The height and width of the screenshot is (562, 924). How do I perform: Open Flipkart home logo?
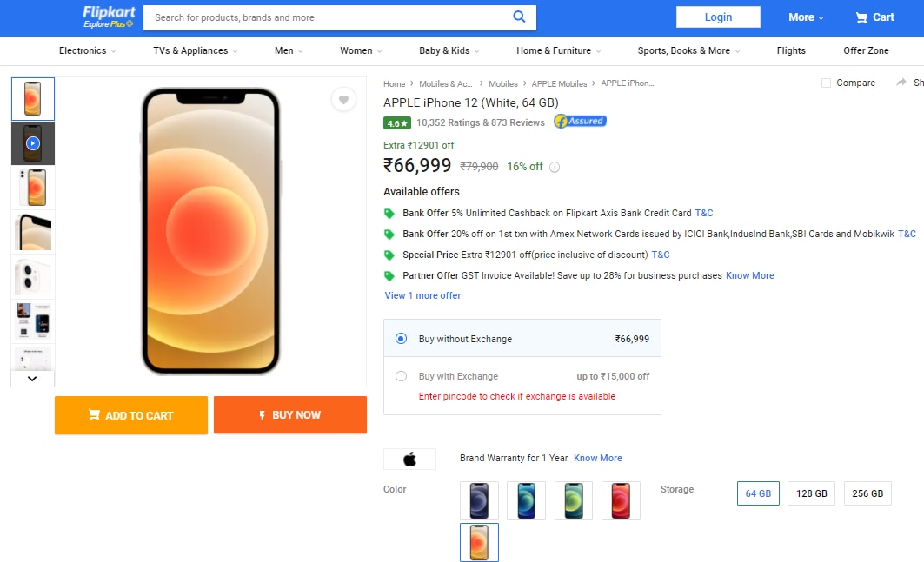click(x=108, y=16)
